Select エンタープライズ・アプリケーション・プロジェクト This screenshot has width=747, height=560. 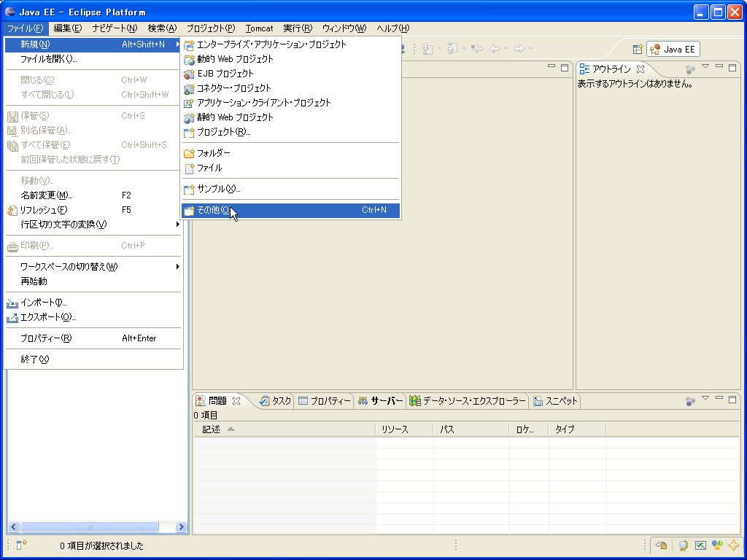[290, 44]
